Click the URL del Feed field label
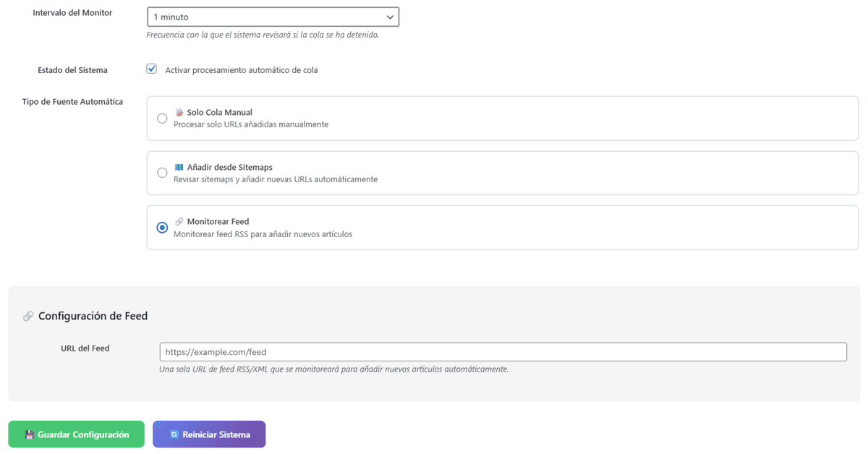Screen dimensions: 868x454 [x=85, y=348]
